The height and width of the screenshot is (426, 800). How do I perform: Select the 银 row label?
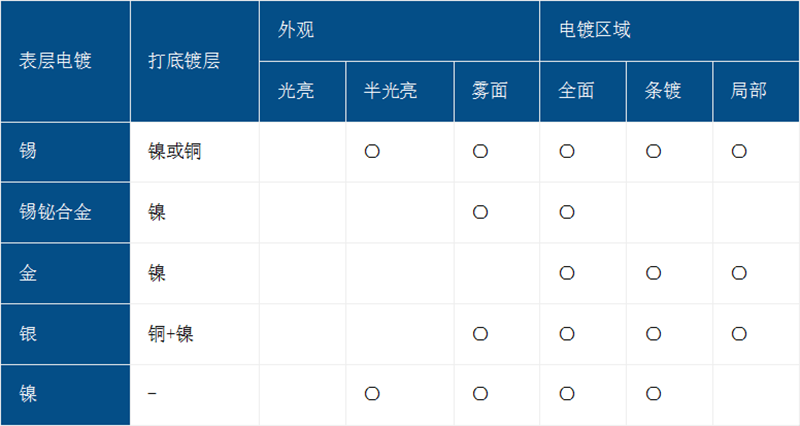[x=28, y=334]
